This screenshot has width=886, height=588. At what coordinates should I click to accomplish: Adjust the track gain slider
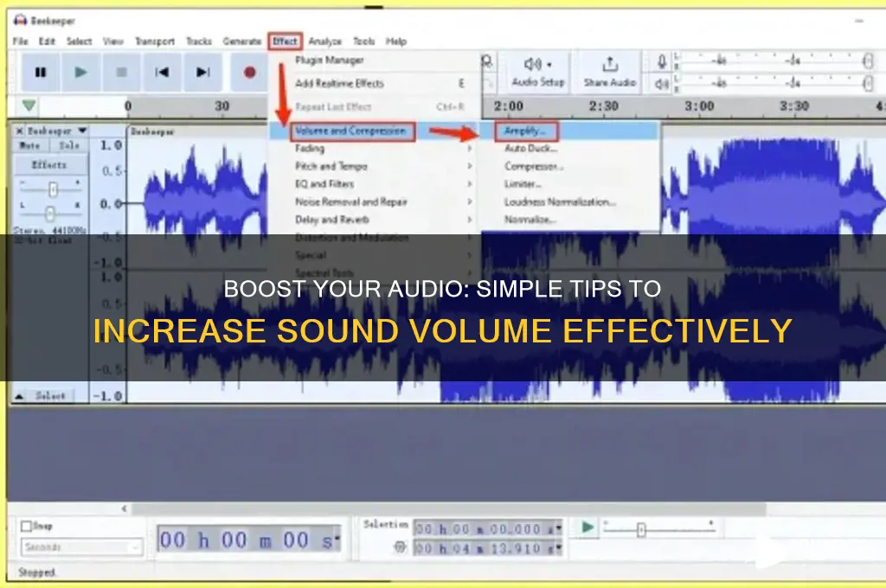point(53,189)
